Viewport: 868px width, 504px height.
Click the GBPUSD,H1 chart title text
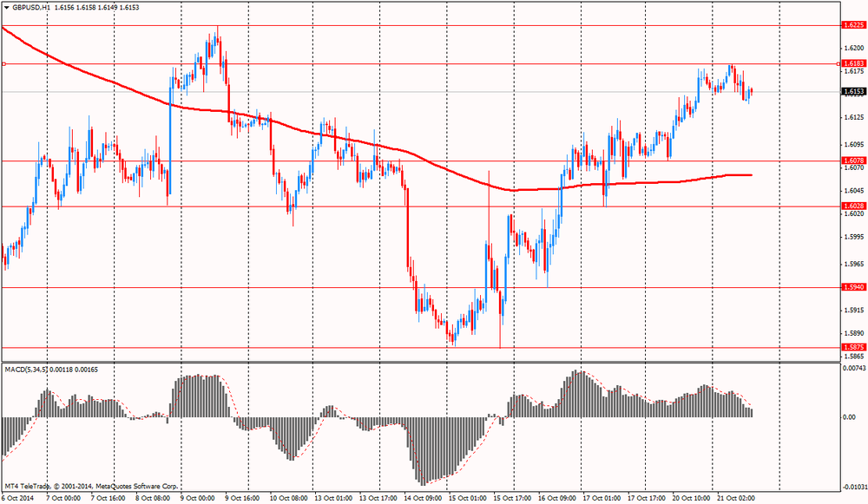pyautogui.click(x=32, y=7)
